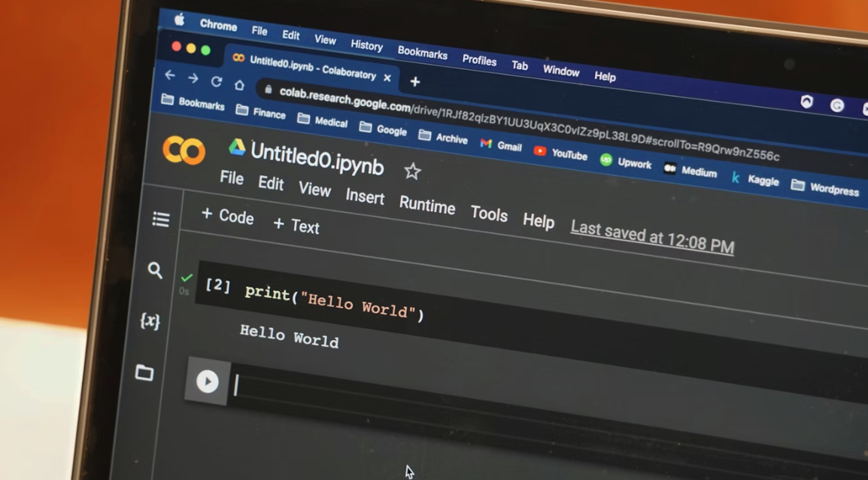Focus the colab.research.google.com address bar
This screenshot has width=868, height=480.
(529, 125)
